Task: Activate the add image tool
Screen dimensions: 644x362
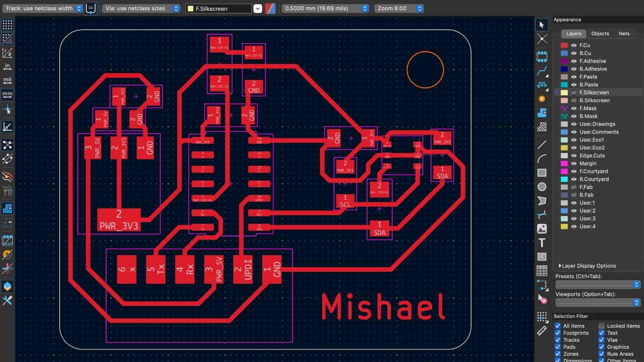Action: click(542, 229)
